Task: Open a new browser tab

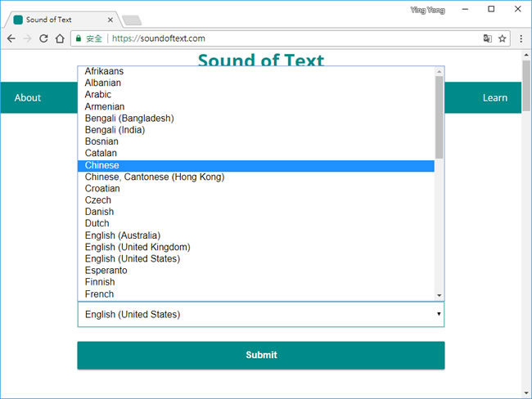Action: tap(132, 20)
